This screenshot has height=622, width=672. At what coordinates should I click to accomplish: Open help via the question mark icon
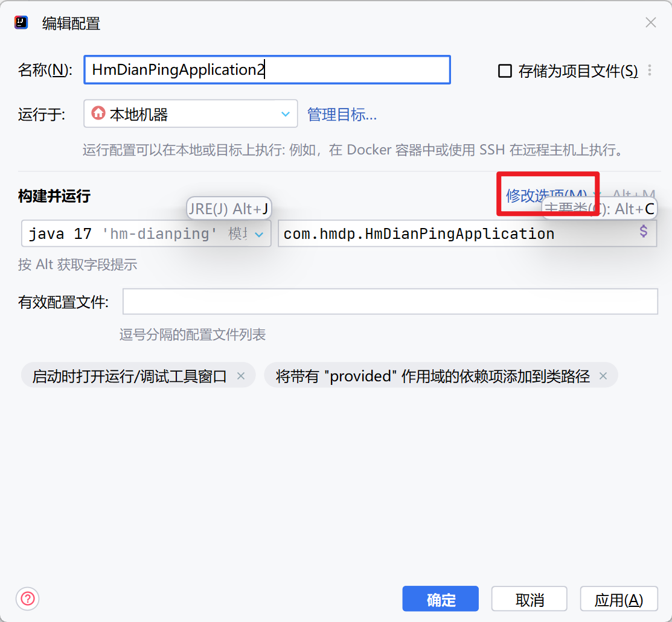pos(28,599)
